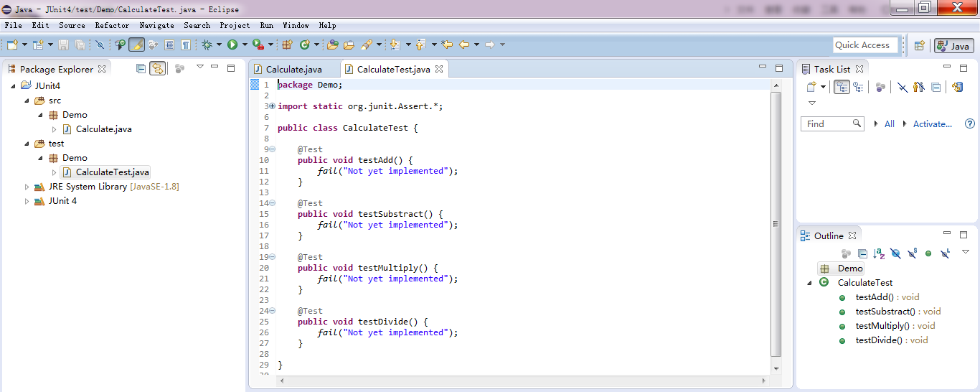Toggle Mark Occurrences highlighter button
This screenshot has height=392, width=980.
coord(136,45)
